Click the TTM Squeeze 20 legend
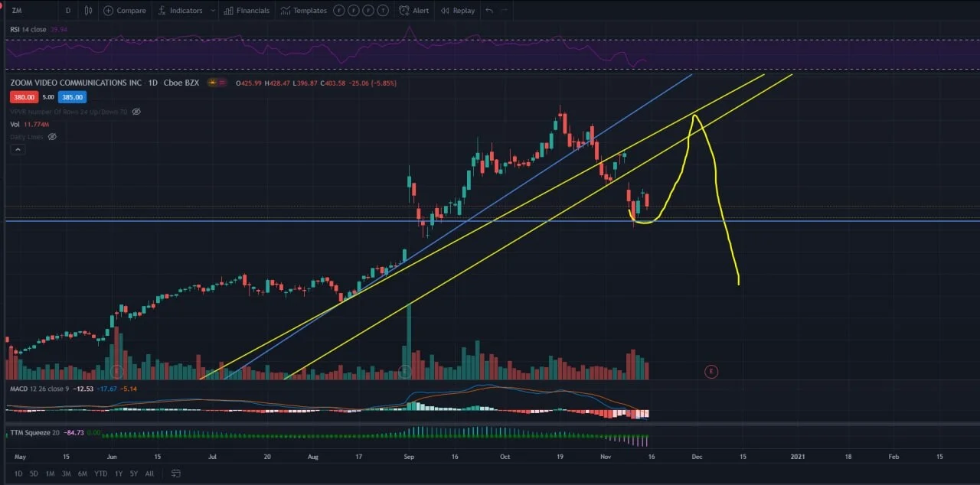This screenshot has height=485, width=980. (x=34, y=434)
